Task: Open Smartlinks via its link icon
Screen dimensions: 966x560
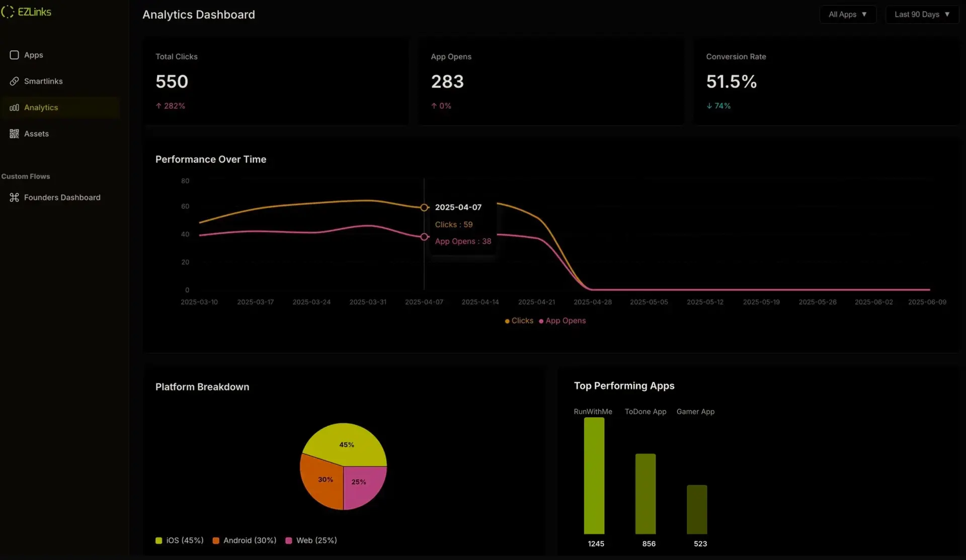Action: pos(14,81)
